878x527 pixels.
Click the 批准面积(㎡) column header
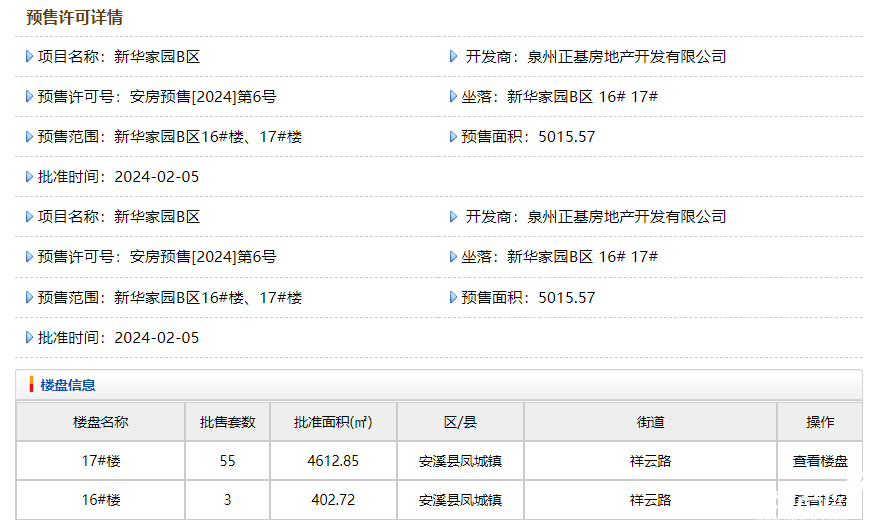click(333, 422)
